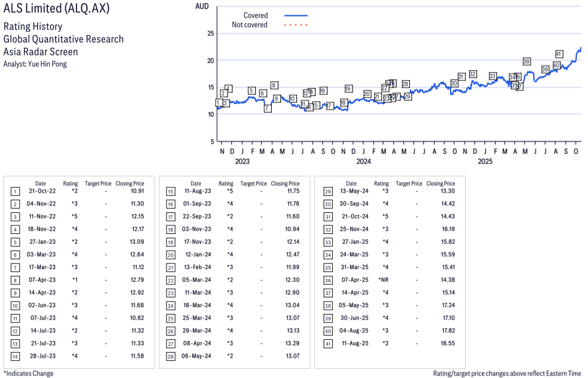Select marker 32 on the price chart
The width and height of the screenshot is (588, 378).
click(x=473, y=74)
